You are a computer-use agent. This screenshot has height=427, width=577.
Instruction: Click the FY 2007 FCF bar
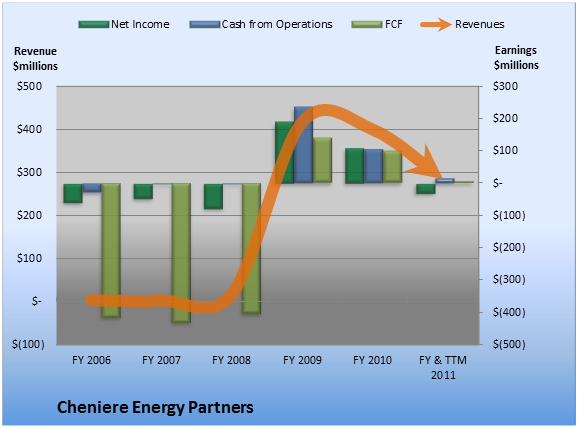click(x=181, y=253)
